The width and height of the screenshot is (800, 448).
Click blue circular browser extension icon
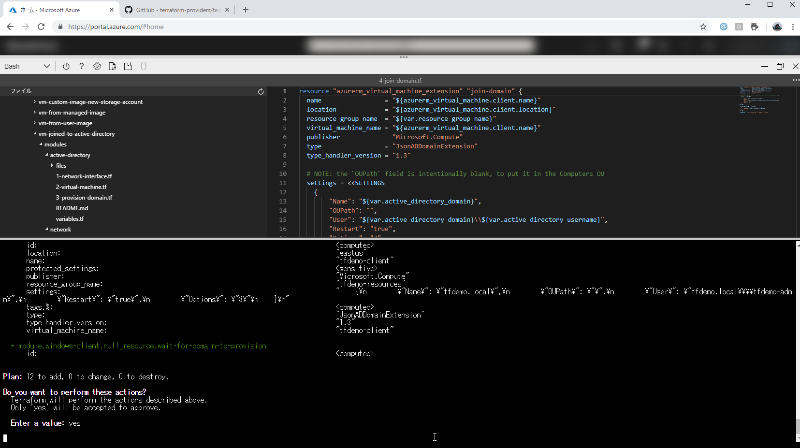723,27
